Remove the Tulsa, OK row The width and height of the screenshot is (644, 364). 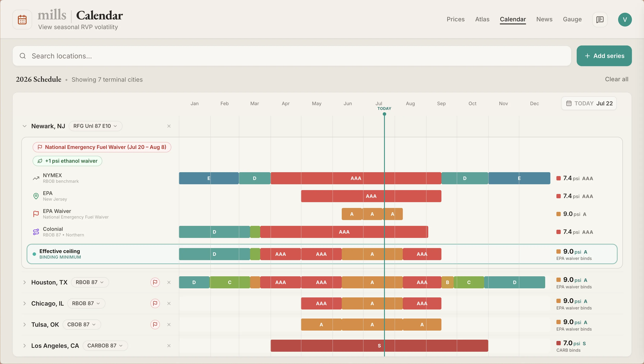(169, 325)
